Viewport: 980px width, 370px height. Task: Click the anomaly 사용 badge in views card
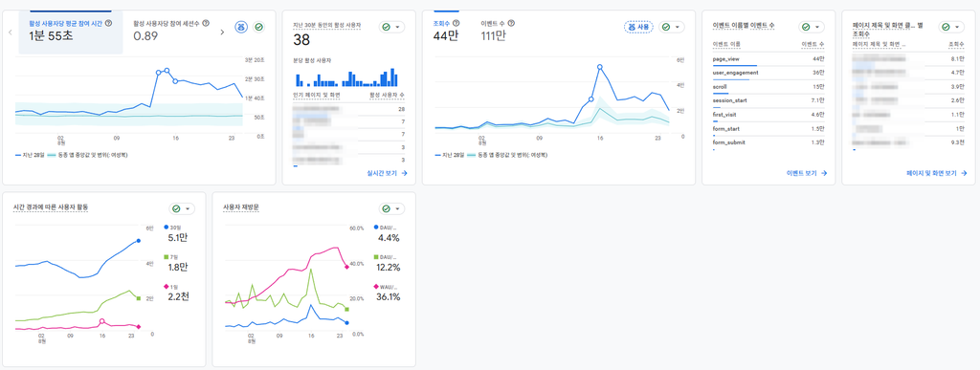pyautogui.click(x=638, y=27)
